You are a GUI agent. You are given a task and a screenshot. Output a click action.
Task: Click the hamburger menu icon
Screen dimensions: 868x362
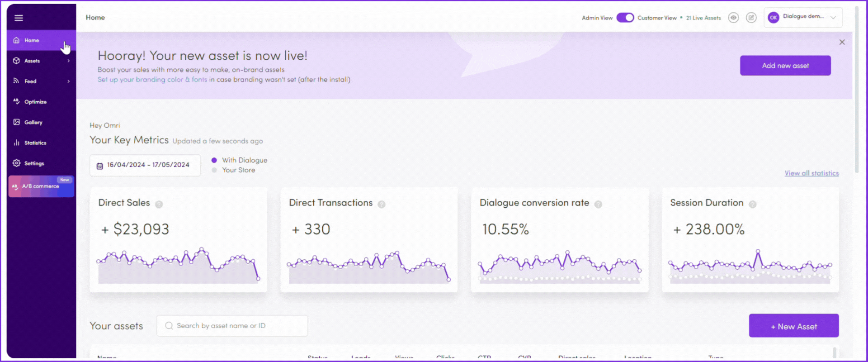click(19, 18)
